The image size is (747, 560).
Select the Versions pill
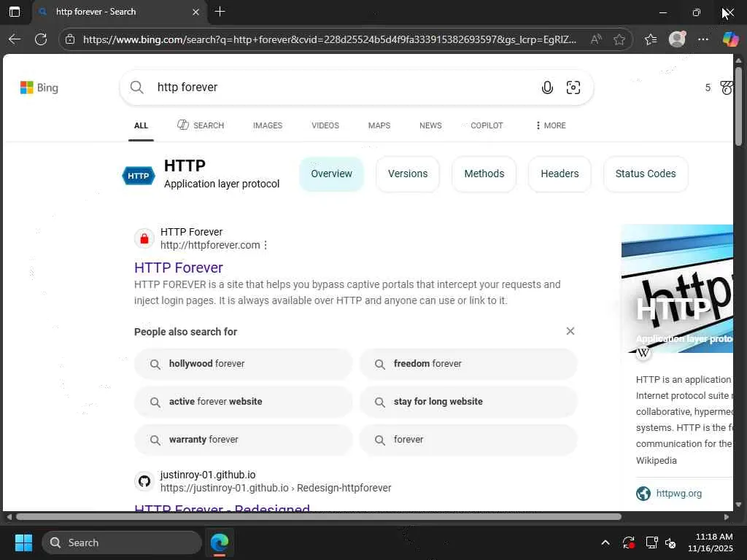tap(408, 174)
